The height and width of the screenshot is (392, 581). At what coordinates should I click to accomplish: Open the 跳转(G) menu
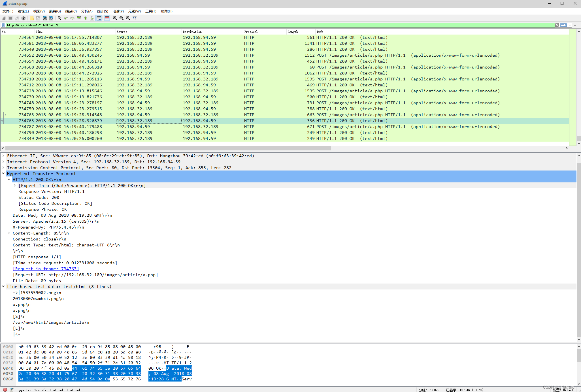55,11
